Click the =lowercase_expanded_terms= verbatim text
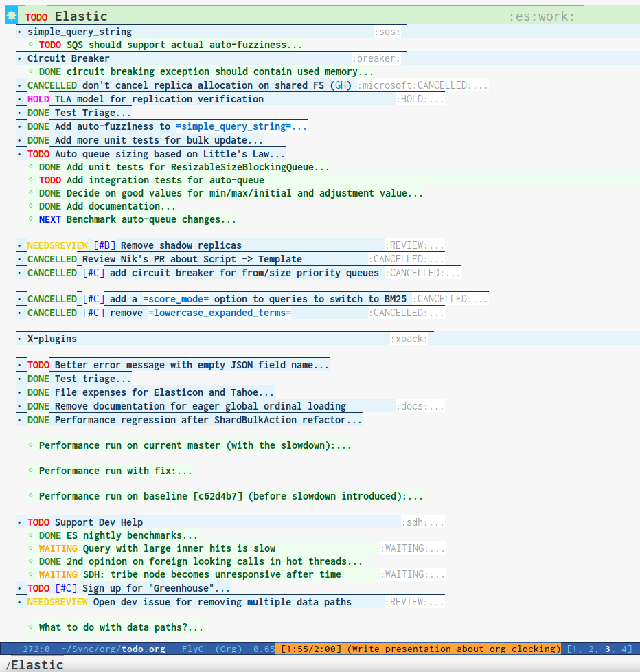Screen dimensions: 640x672 [220, 313]
